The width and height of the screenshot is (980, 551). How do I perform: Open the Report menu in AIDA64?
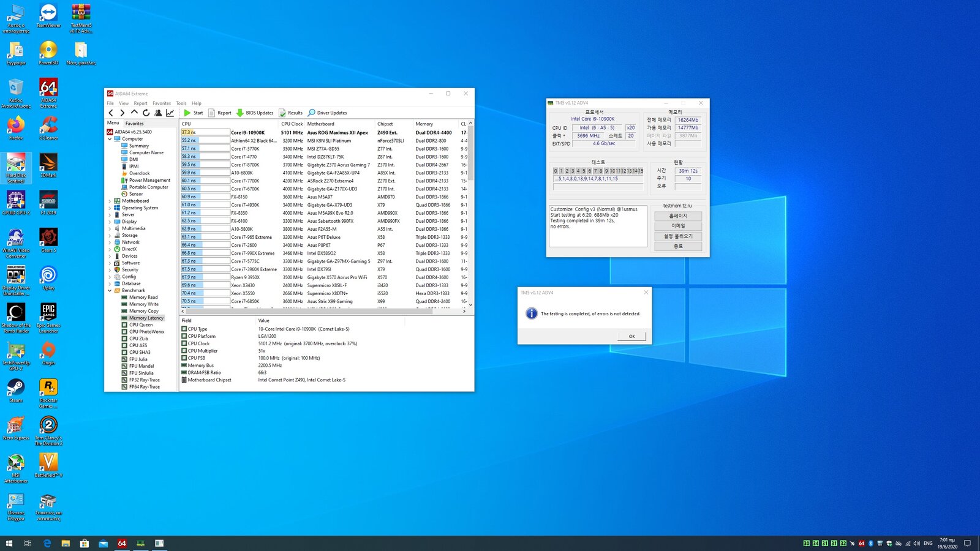coord(141,103)
